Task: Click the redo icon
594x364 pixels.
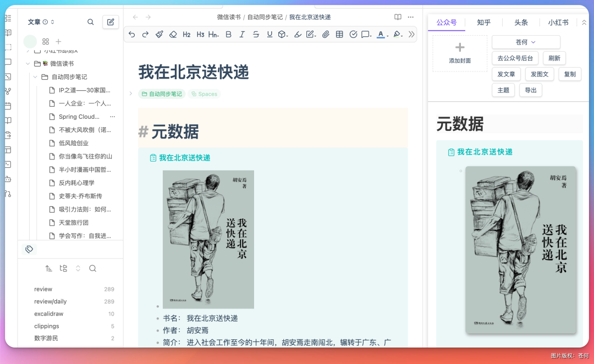Action: pyautogui.click(x=145, y=34)
